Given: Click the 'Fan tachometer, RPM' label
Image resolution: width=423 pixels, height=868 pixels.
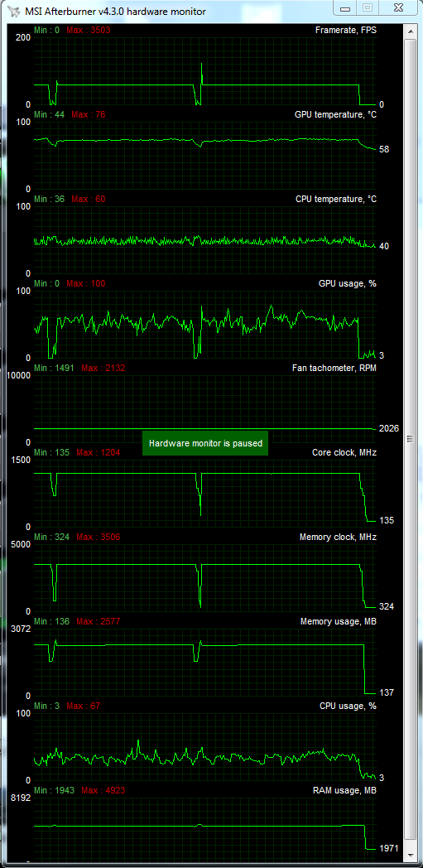Looking at the screenshot, I should [335, 368].
